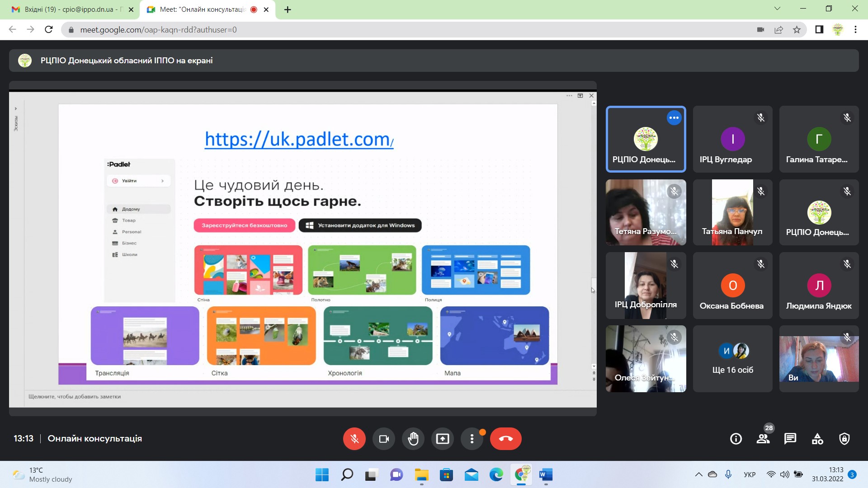Open Task View in the taskbar

click(x=372, y=475)
